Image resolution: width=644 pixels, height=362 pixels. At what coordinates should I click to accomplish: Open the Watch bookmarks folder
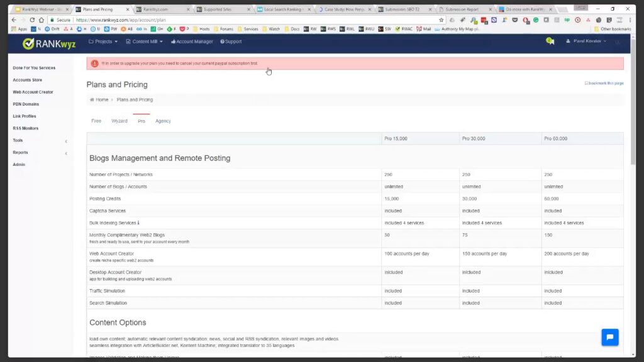pyautogui.click(x=271, y=29)
